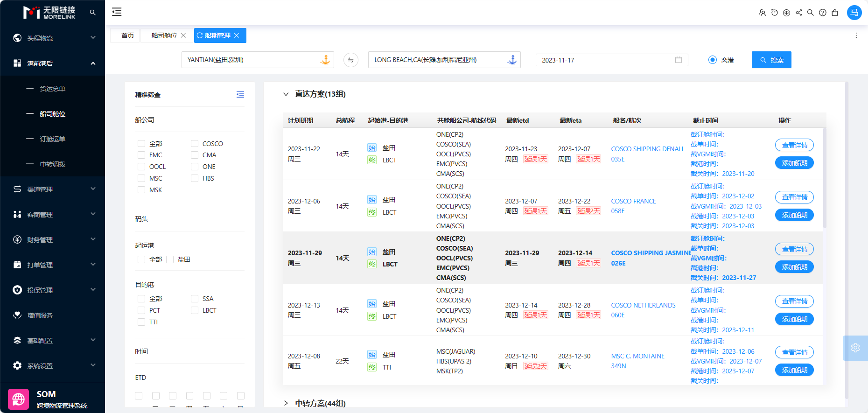The width and height of the screenshot is (868, 413).
Task: Click the 2023-11-17 date input
Action: [612, 60]
